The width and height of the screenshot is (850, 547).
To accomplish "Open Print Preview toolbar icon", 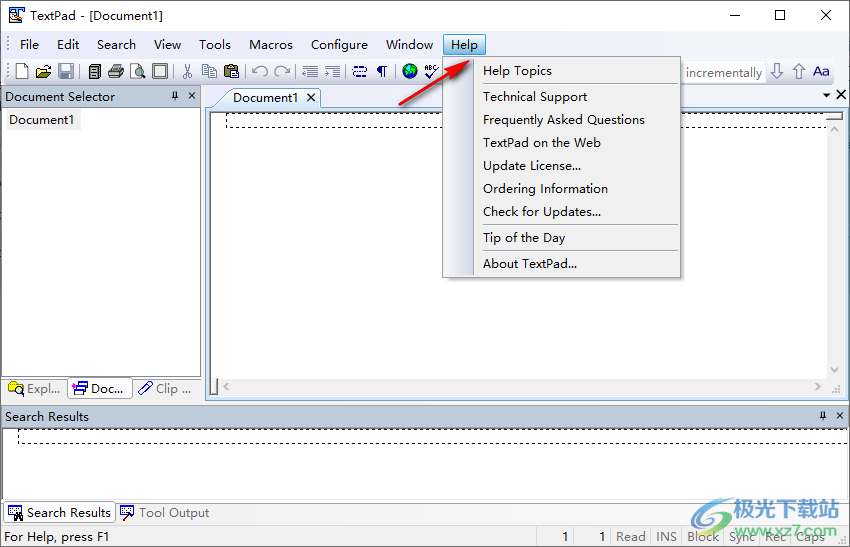I will tap(138, 71).
